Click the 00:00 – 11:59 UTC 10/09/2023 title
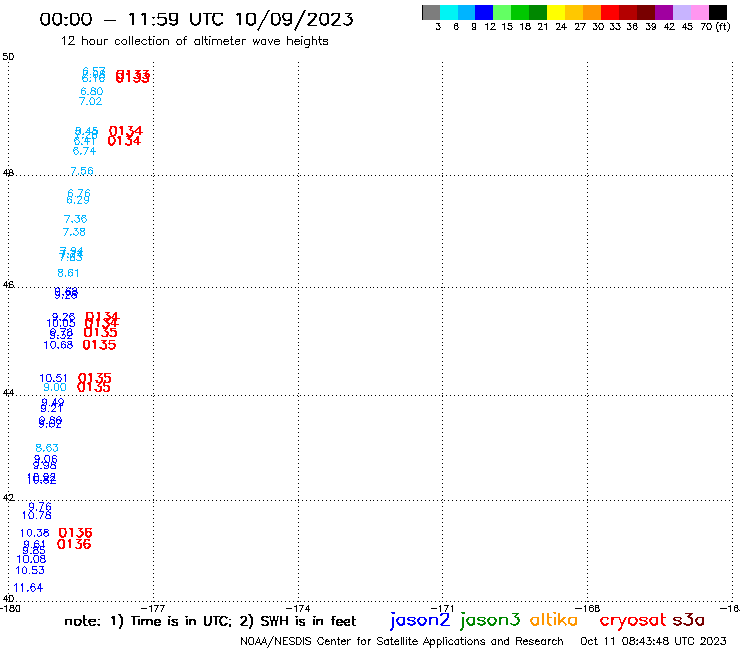The height and width of the screenshot is (650, 740). point(196,19)
